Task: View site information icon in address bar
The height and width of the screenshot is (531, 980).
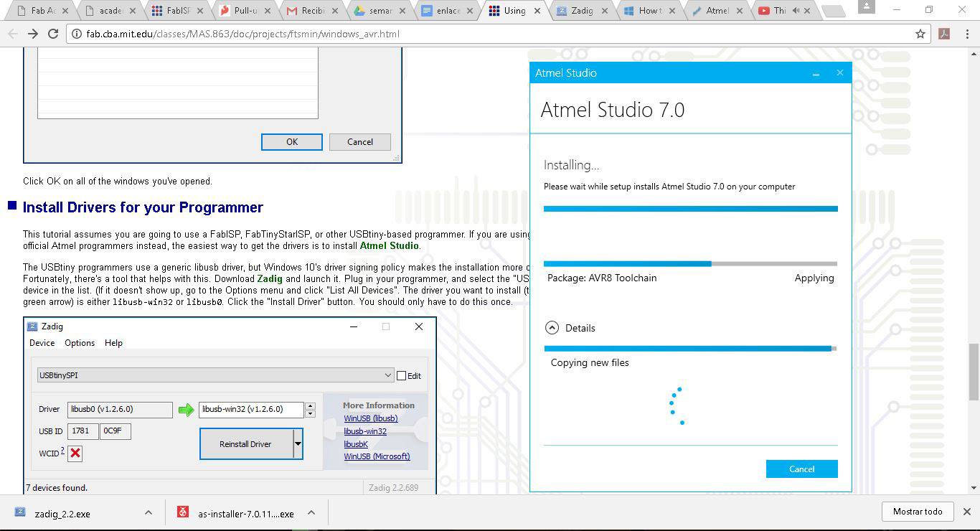Action: (x=77, y=34)
